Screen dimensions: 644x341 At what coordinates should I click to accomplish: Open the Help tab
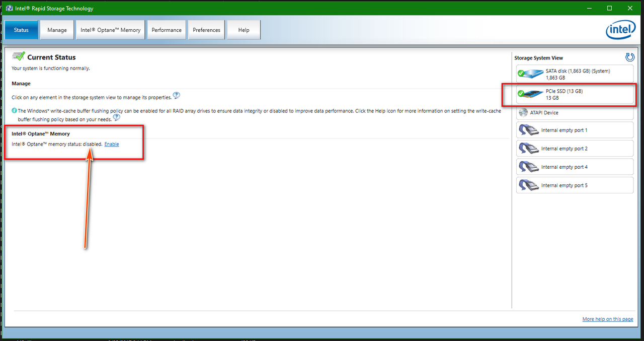pyautogui.click(x=244, y=30)
